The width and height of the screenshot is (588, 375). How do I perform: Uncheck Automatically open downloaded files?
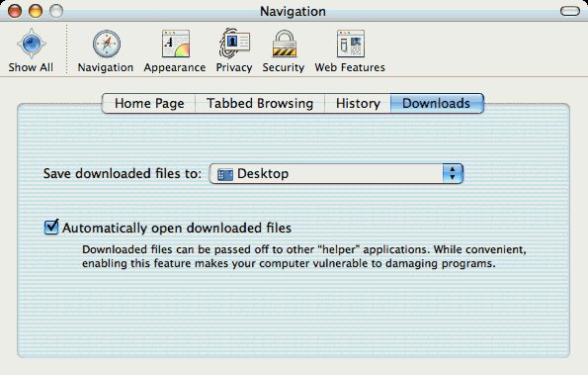click(51, 228)
